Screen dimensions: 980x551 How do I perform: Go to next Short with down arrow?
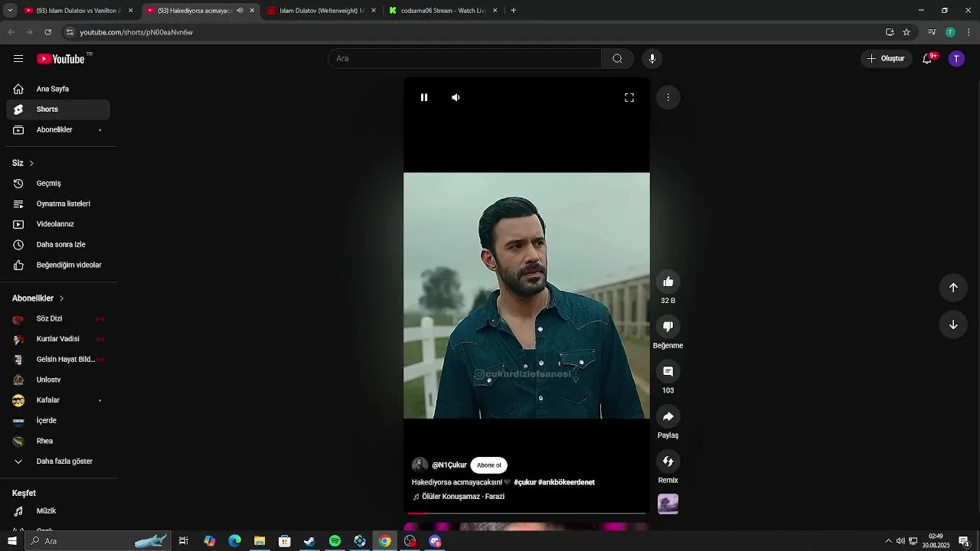[x=953, y=324]
